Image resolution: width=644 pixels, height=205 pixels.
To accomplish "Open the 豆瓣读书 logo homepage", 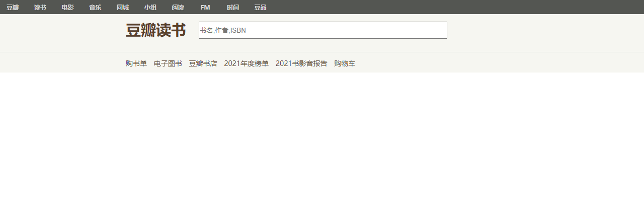I will pos(155,31).
